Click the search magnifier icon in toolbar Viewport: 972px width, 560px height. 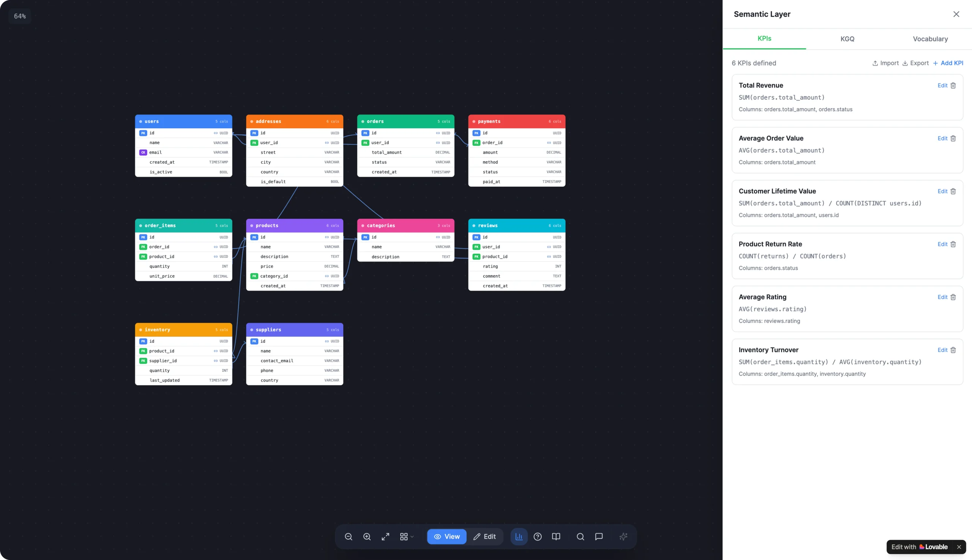click(580, 536)
